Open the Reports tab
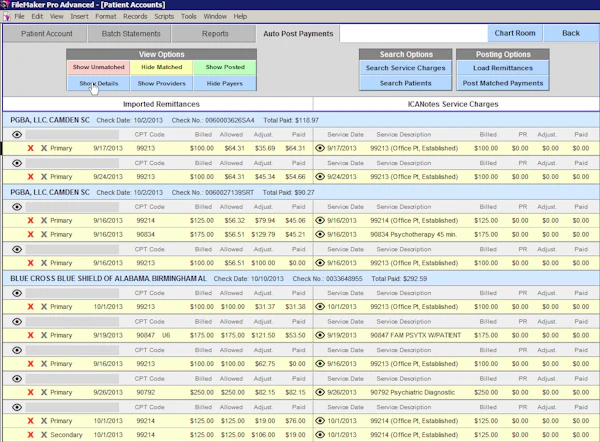Screen dimensions: 600x442 coord(215,34)
